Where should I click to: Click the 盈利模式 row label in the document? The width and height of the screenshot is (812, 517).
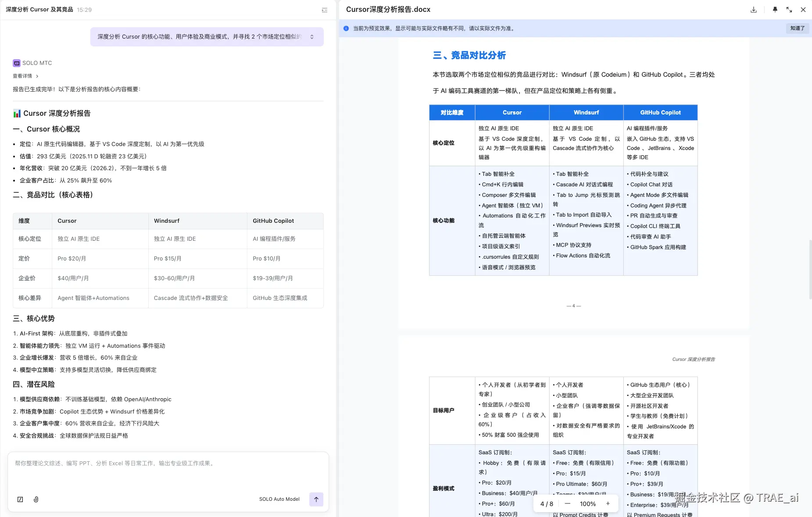(x=444, y=488)
